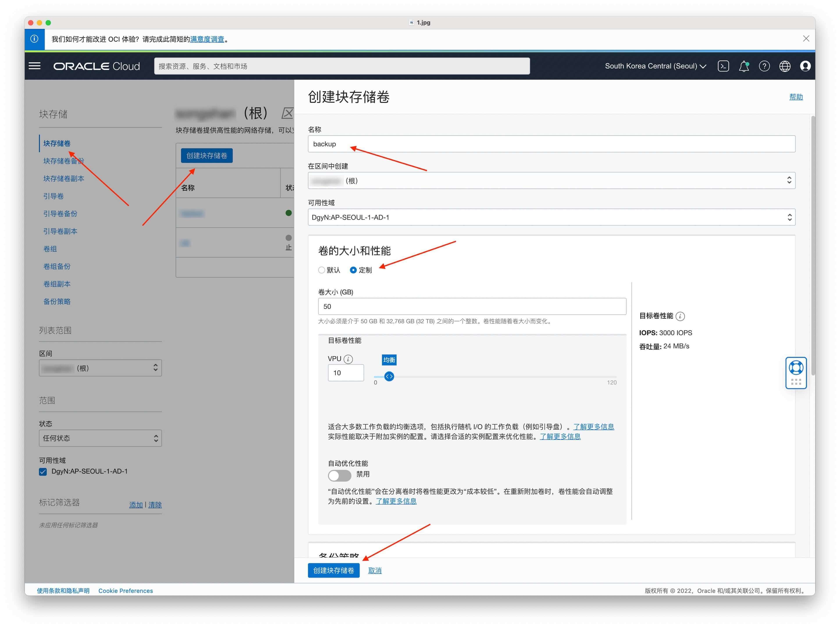Open the 可用性域 dropdown in the form
840x628 pixels.
tap(551, 217)
